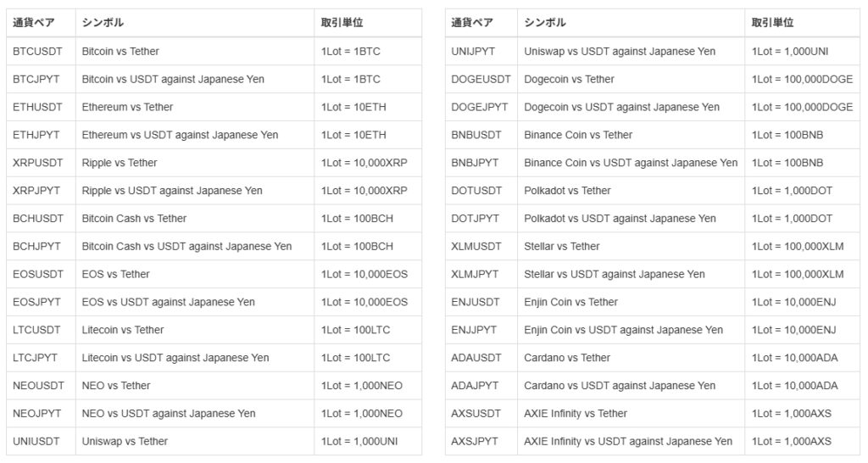Select the "1Lot = 100,000DOGE" cell in the DOGEJPY row
The image size is (868, 463).
point(802,107)
